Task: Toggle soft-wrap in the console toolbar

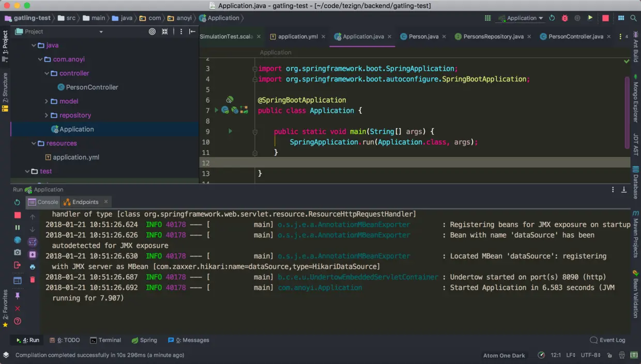Action: point(33,242)
